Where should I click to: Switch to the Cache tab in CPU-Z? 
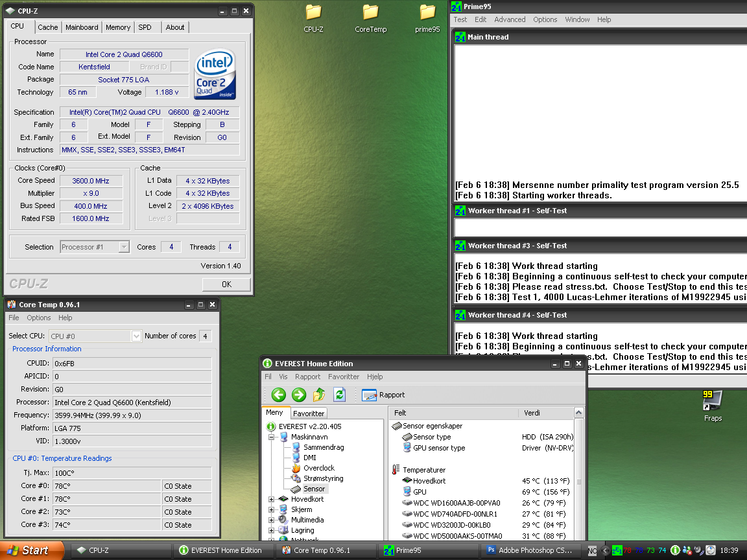pyautogui.click(x=47, y=27)
